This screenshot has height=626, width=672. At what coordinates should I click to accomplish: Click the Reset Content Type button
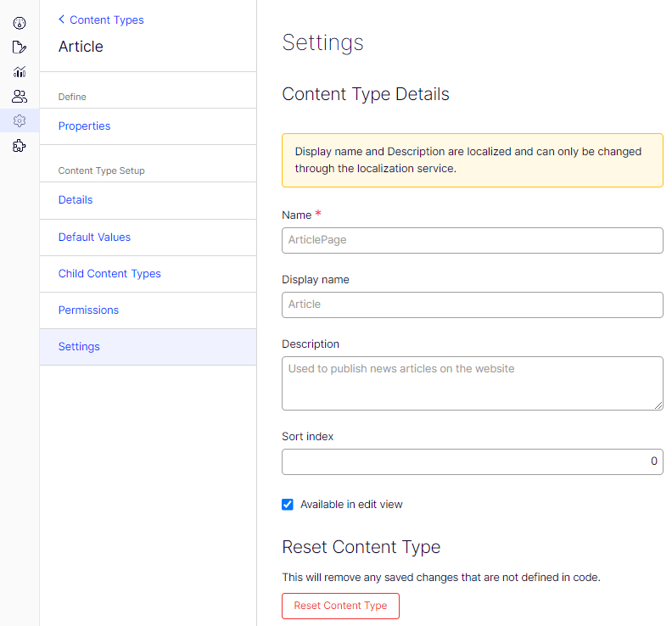coord(340,606)
